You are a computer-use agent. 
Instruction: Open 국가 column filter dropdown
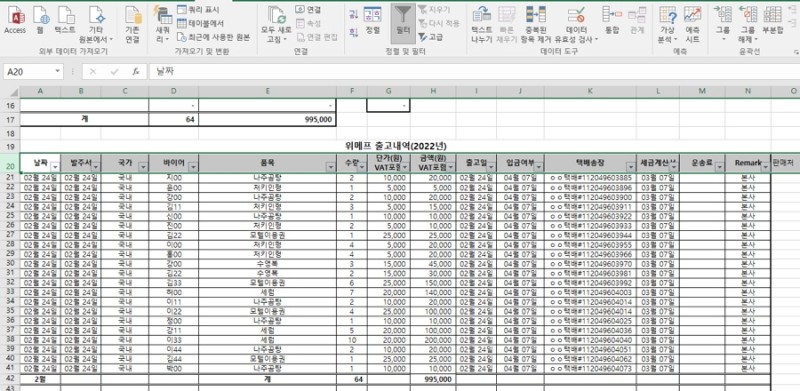(x=143, y=167)
